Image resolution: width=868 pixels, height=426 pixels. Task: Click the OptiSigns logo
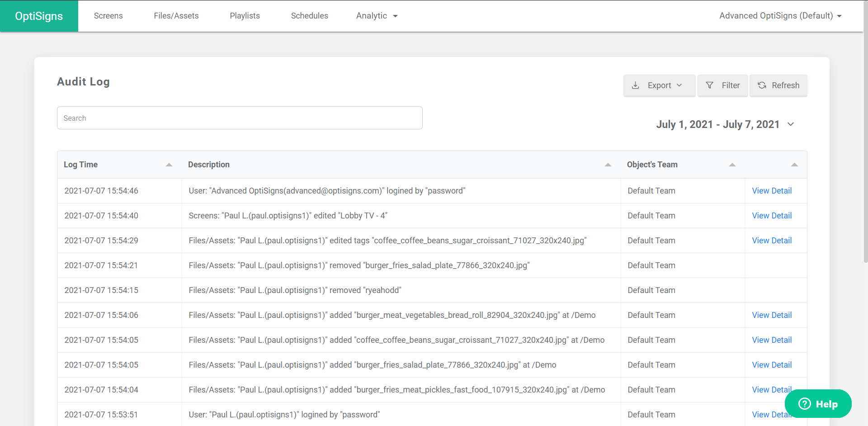pyautogui.click(x=39, y=16)
